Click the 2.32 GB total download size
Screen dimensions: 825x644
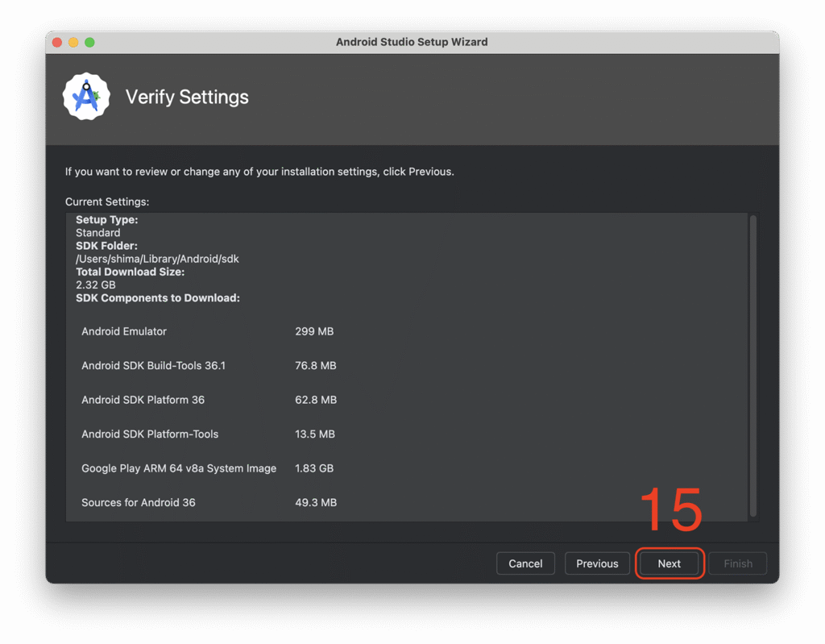click(95, 285)
